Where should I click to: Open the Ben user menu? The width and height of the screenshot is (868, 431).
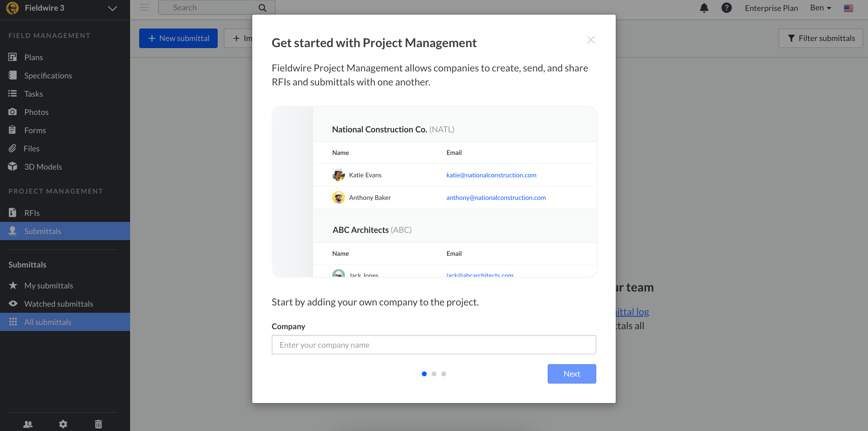point(821,8)
